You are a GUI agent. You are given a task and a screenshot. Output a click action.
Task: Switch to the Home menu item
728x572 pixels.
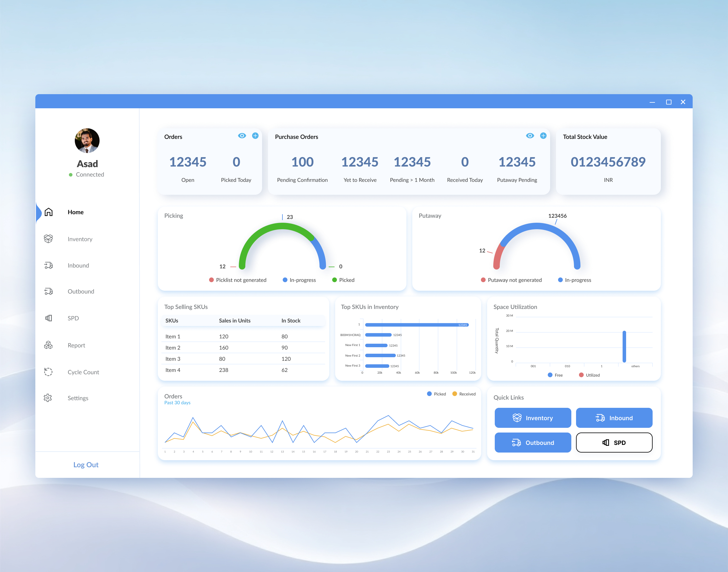[x=75, y=212]
